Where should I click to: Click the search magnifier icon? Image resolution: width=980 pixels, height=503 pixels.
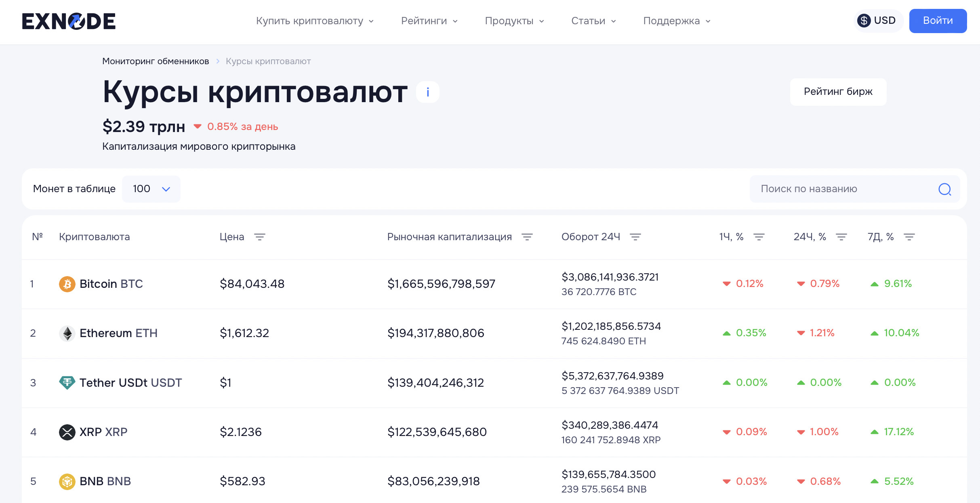[944, 189]
